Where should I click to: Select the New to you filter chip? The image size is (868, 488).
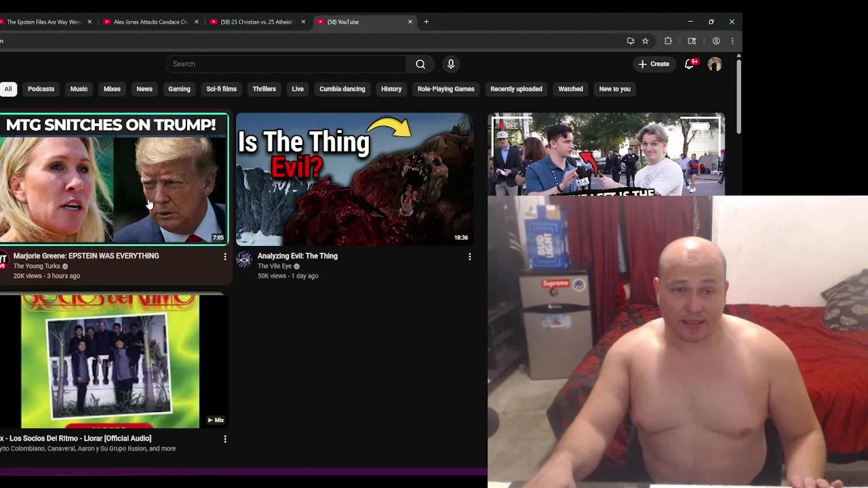tap(614, 89)
